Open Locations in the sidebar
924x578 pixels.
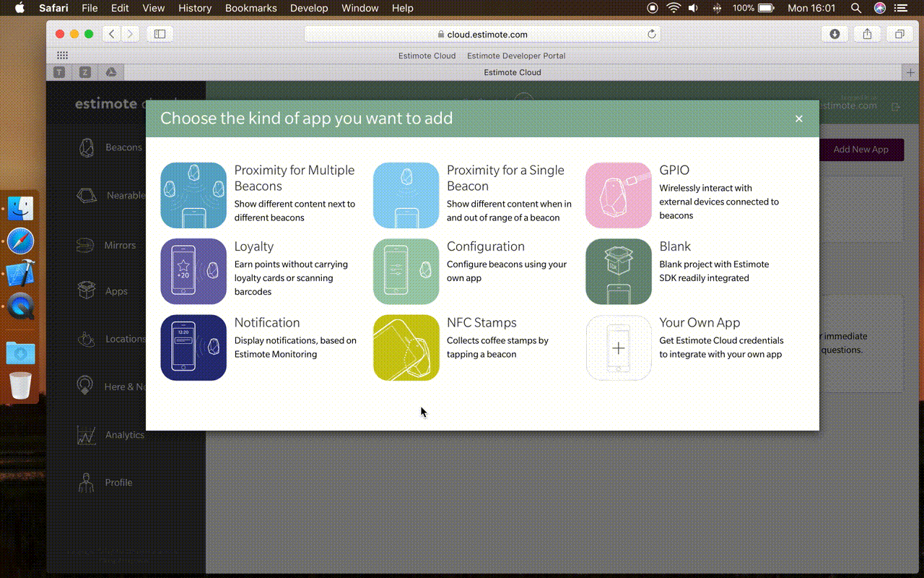pyautogui.click(x=110, y=339)
